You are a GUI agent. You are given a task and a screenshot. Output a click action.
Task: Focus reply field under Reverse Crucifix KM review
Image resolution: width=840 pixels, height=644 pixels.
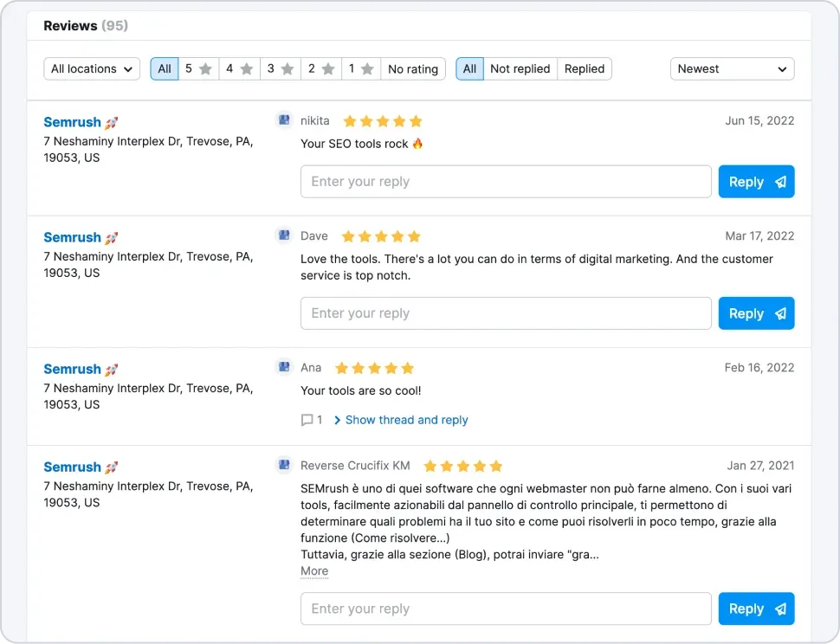(x=506, y=609)
